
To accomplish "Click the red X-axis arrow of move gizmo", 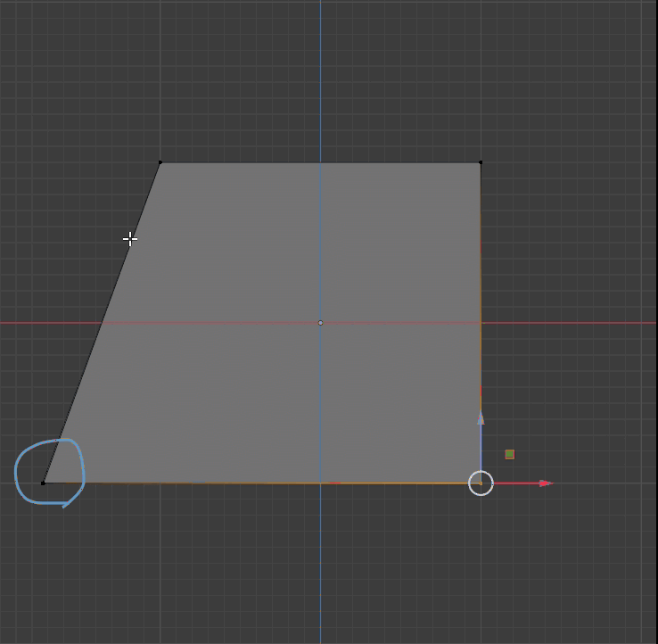I will [x=547, y=483].
